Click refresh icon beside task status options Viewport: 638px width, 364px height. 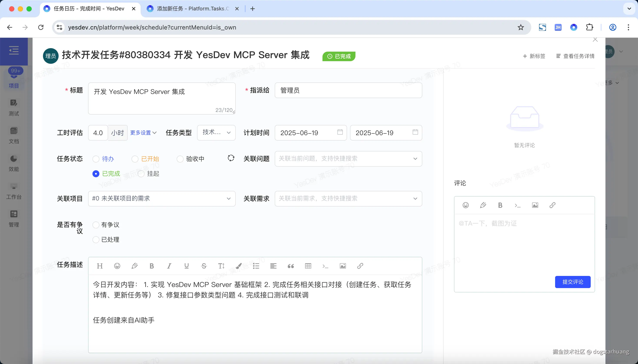(x=231, y=158)
